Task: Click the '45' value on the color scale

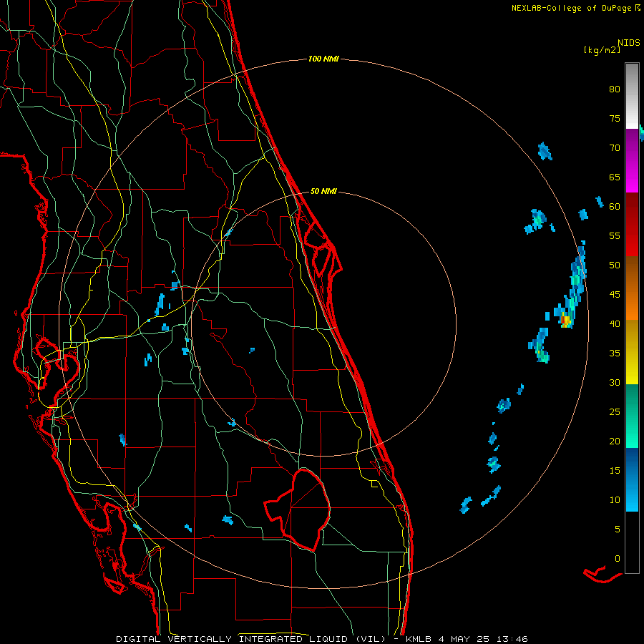Action: pyautogui.click(x=615, y=295)
